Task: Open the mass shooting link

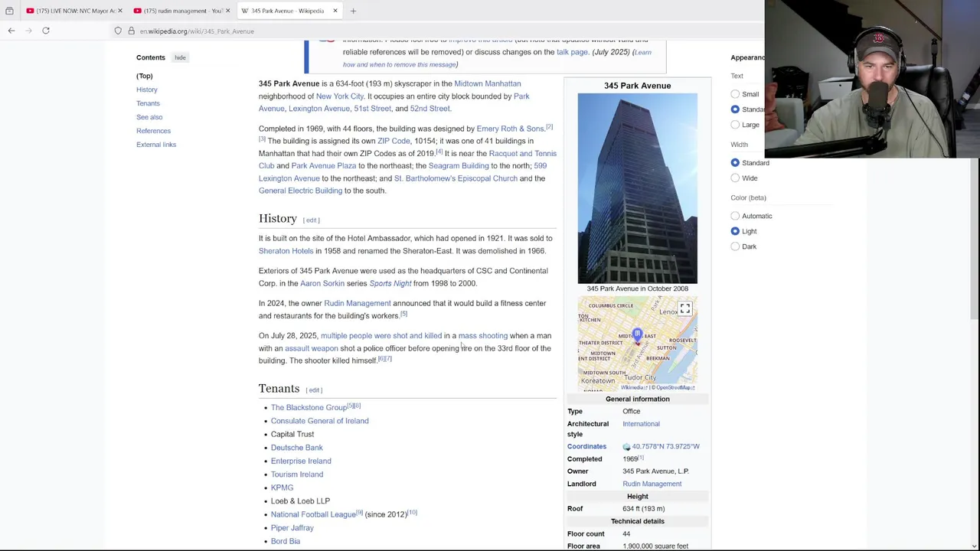Action: pyautogui.click(x=482, y=336)
